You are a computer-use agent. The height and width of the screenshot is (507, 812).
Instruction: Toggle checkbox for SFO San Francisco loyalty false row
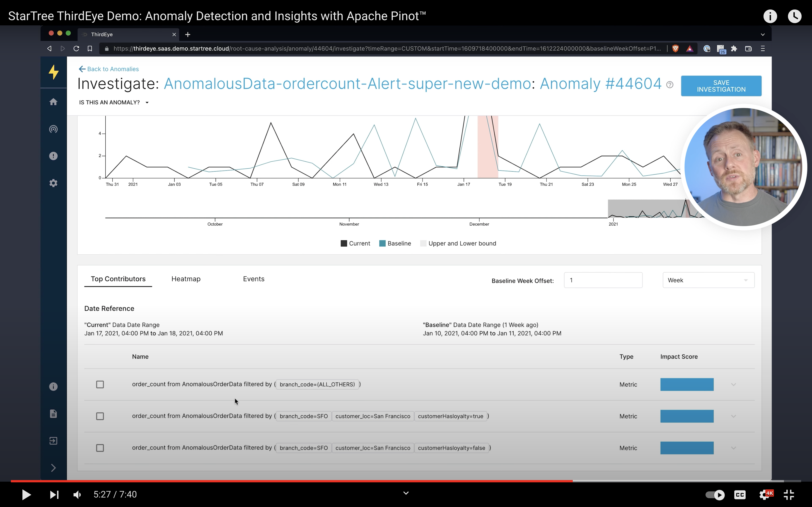(x=99, y=448)
